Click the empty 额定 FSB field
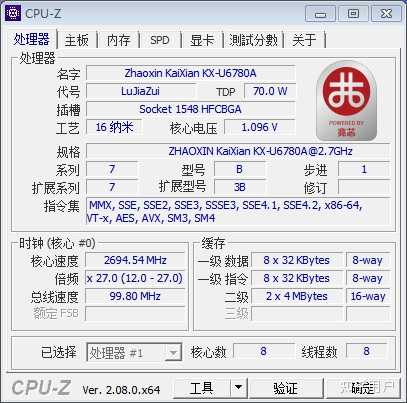 point(135,314)
